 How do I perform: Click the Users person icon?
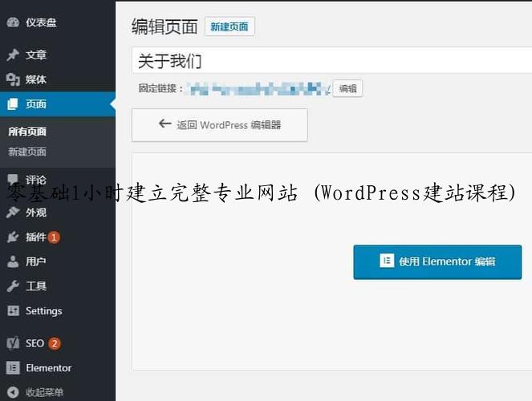pyautogui.click(x=13, y=261)
